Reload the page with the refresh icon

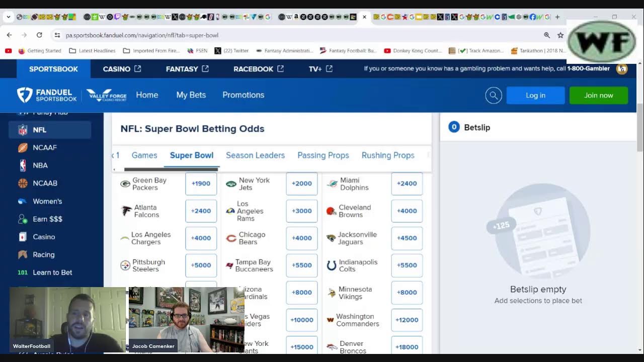click(39, 35)
